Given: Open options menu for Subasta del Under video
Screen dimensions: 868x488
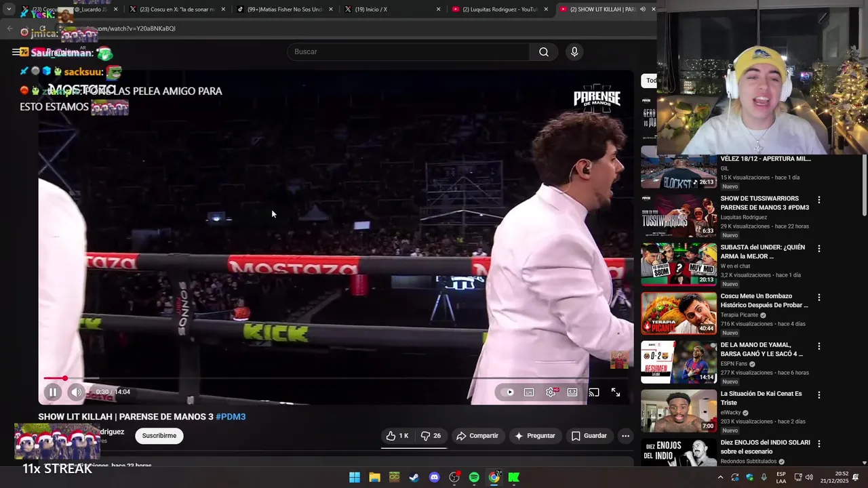Looking at the screenshot, I should [819, 249].
